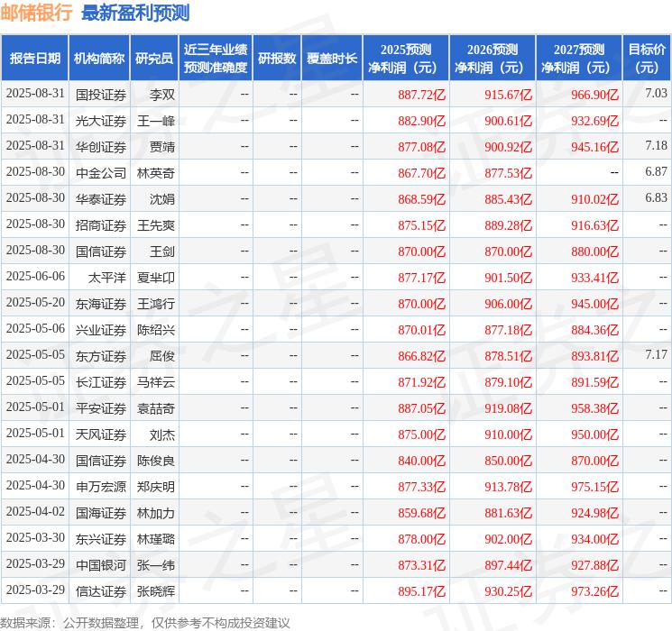Click analyst name 刘杰

coord(162,434)
